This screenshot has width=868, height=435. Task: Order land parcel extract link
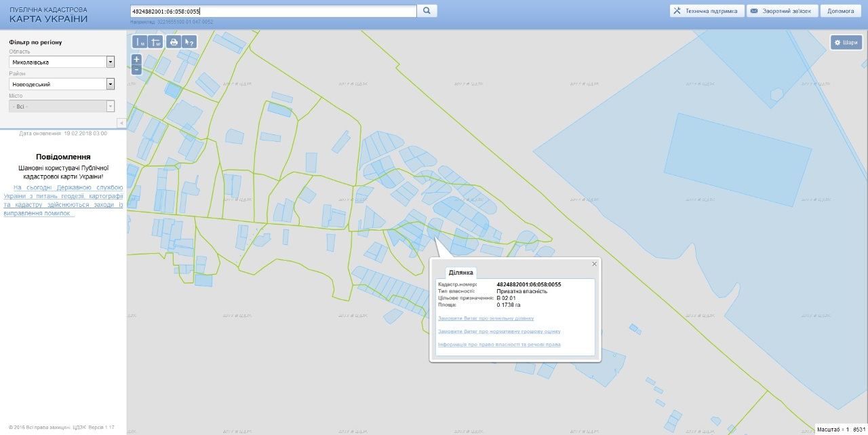[486, 318]
